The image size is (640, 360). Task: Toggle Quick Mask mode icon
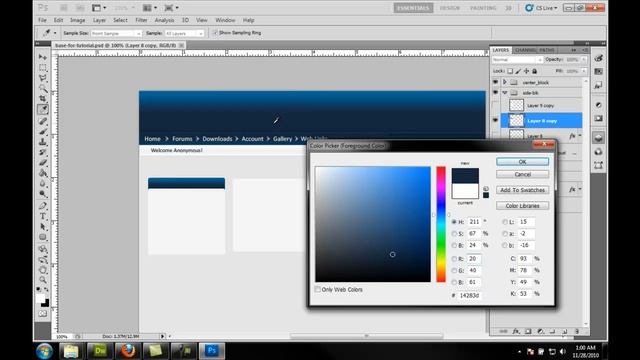click(x=43, y=314)
